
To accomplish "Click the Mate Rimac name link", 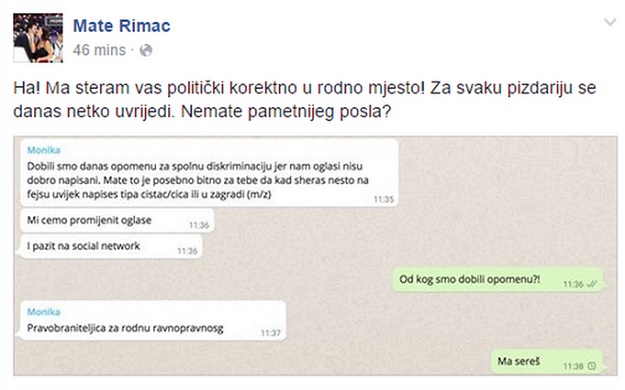I will click(122, 26).
